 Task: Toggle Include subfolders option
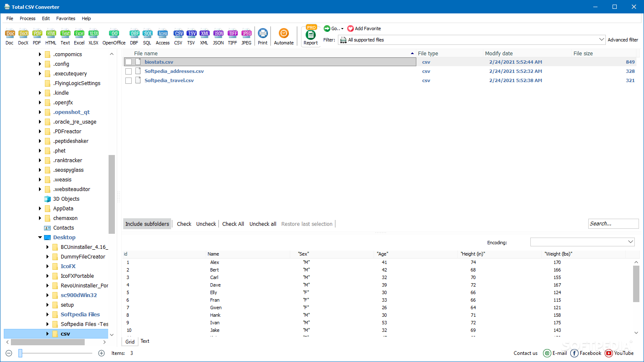pyautogui.click(x=147, y=224)
